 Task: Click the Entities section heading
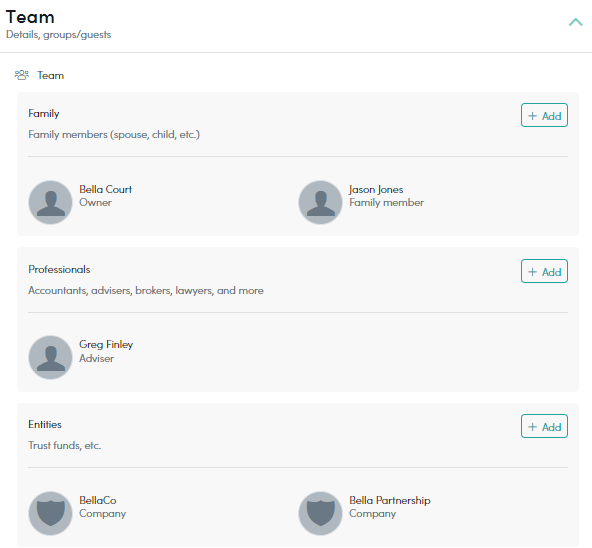click(45, 425)
